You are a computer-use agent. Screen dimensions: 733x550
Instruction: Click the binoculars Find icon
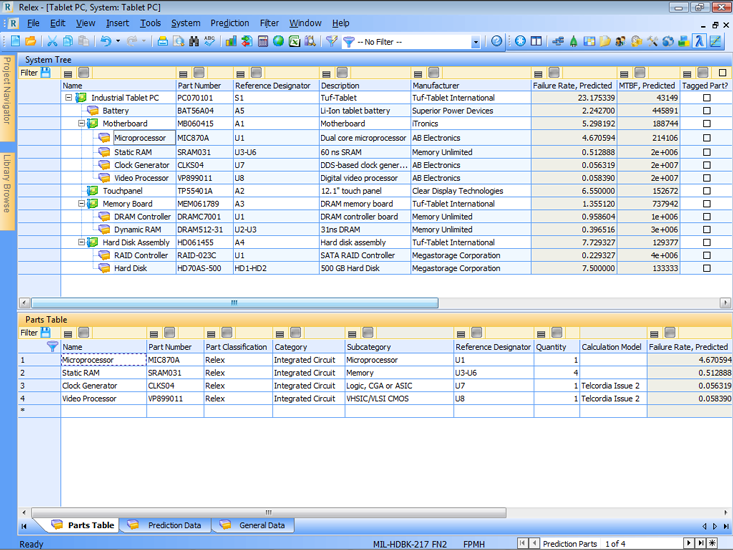194,41
